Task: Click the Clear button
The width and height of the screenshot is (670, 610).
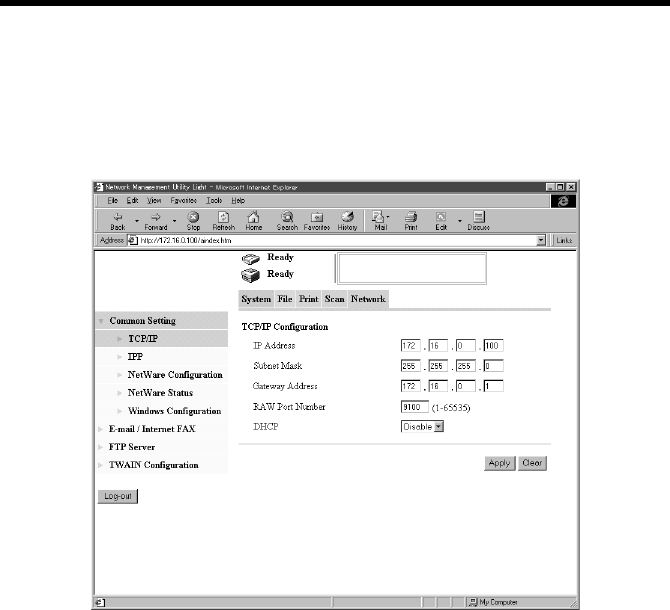Action: 532,463
